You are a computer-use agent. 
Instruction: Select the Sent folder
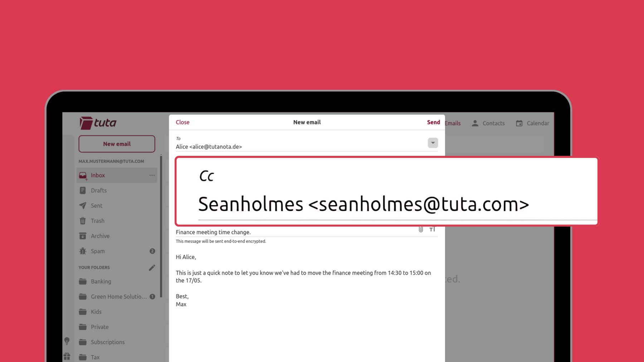[117, 205]
